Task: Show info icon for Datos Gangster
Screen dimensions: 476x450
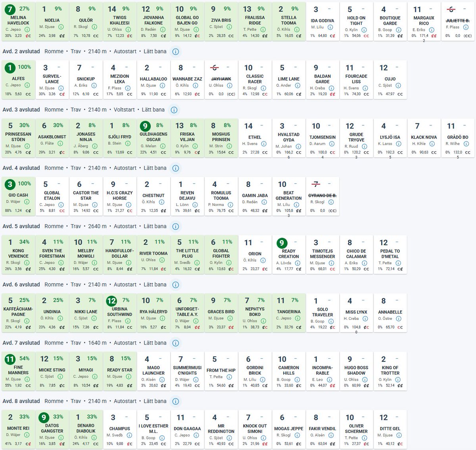Action: point(61,438)
